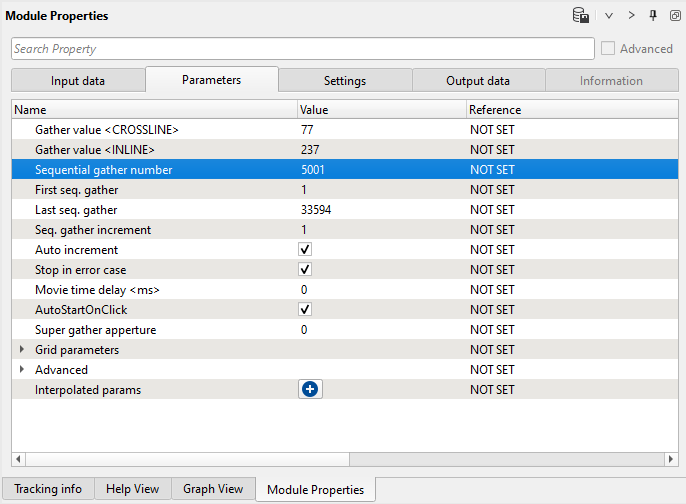
Task: Pin the Module Properties panel
Action: pyautogui.click(x=653, y=16)
